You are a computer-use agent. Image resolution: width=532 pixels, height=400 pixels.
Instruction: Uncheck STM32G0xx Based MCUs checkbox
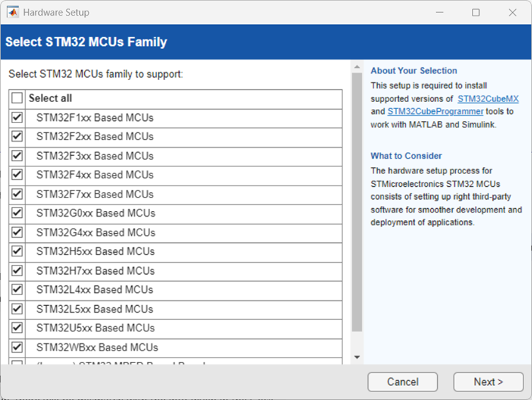pos(17,213)
